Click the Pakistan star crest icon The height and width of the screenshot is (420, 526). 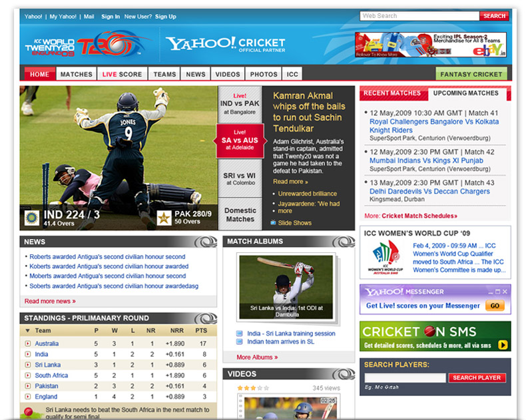[x=164, y=218]
